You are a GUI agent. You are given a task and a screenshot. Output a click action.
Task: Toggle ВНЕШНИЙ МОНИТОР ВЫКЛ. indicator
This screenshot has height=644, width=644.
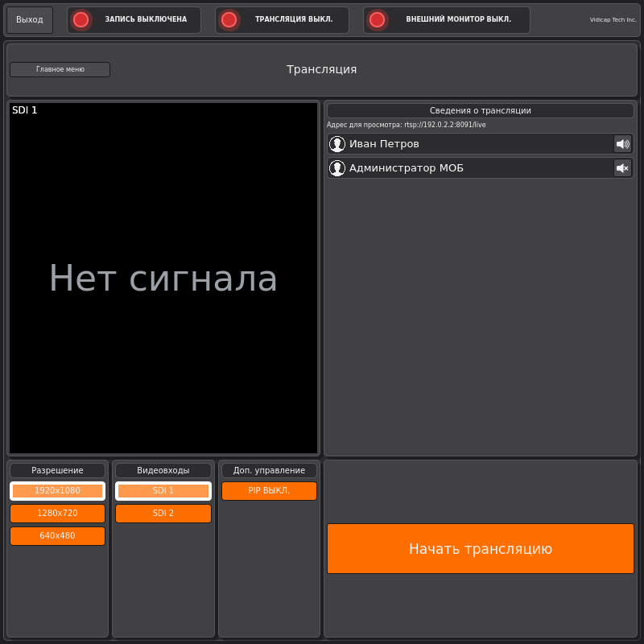(x=447, y=19)
